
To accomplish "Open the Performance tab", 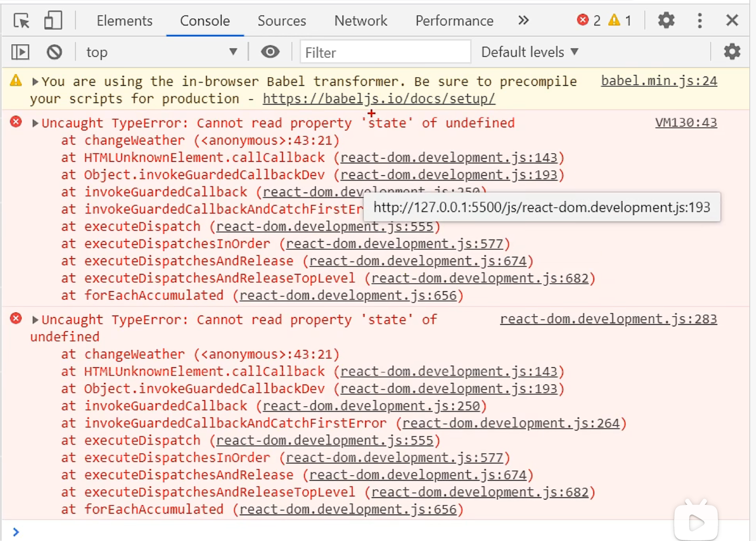I will click(454, 20).
